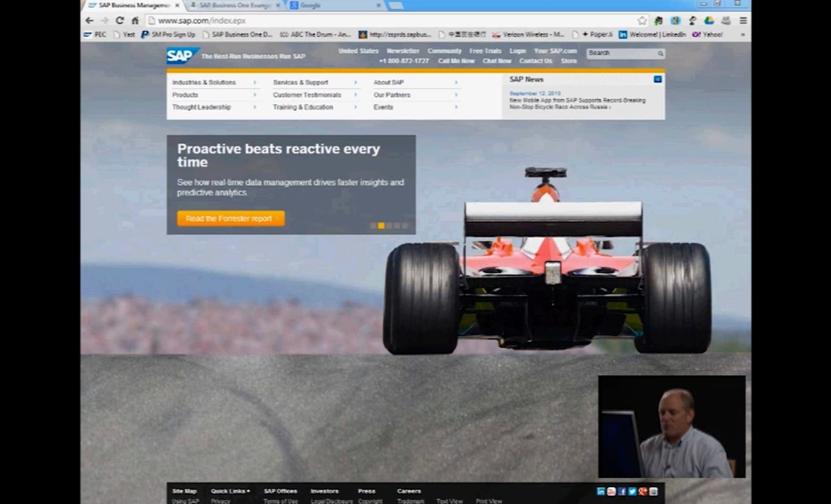Image resolution: width=831 pixels, height=504 pixels.
Task: Open the Google Plus icon in footer
Action: pyautogui.click(x=643, y=491)
